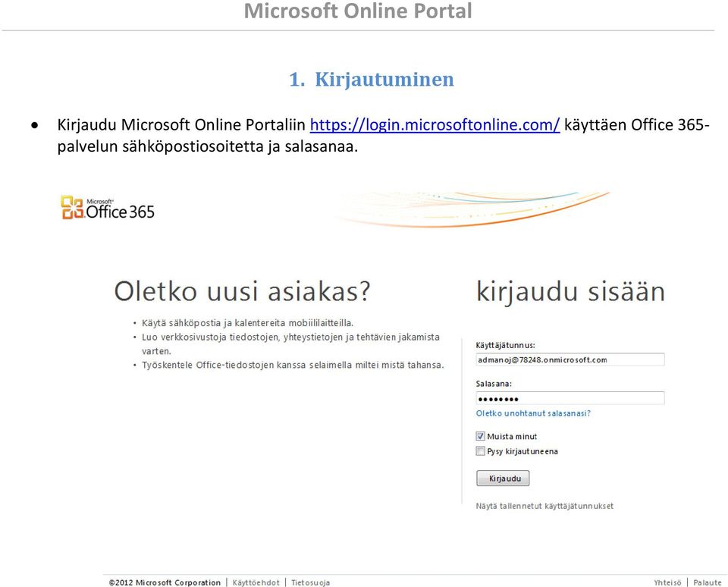Click the Salasana password field

point(570,398)
